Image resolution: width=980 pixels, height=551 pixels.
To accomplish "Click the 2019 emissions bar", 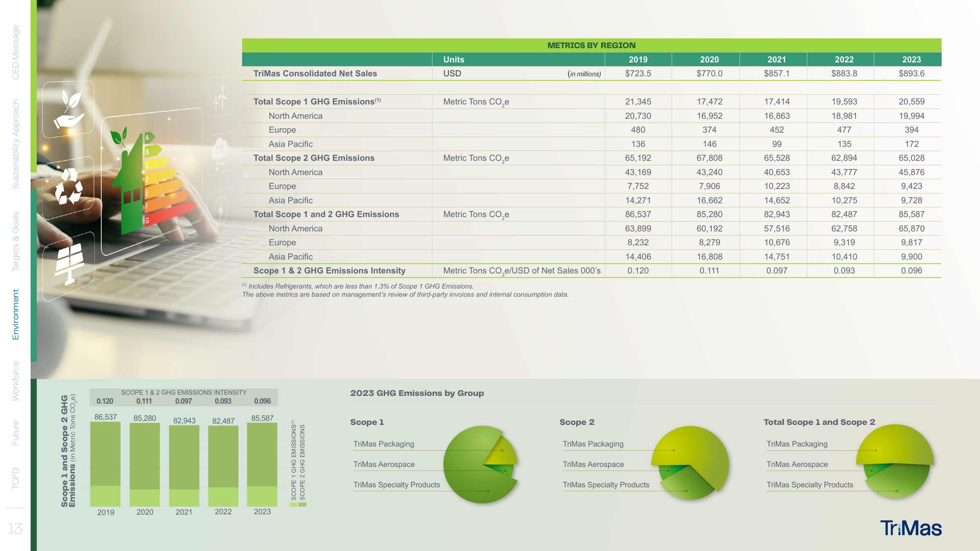I will (105, 464).
